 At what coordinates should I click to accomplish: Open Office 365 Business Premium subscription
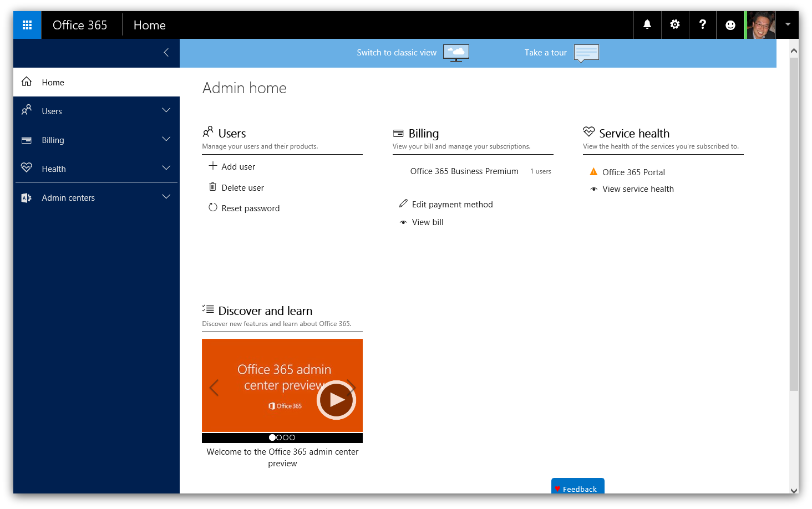point(464,171)
